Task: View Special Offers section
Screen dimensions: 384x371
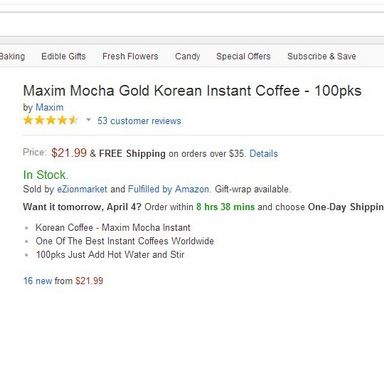Action: coord(243,56)
